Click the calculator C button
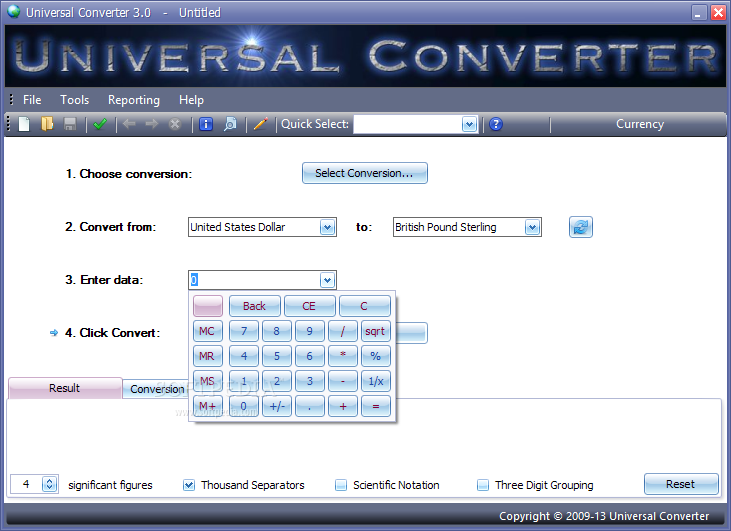This screenshot has width=731, height=531. [x=364, y=306]
